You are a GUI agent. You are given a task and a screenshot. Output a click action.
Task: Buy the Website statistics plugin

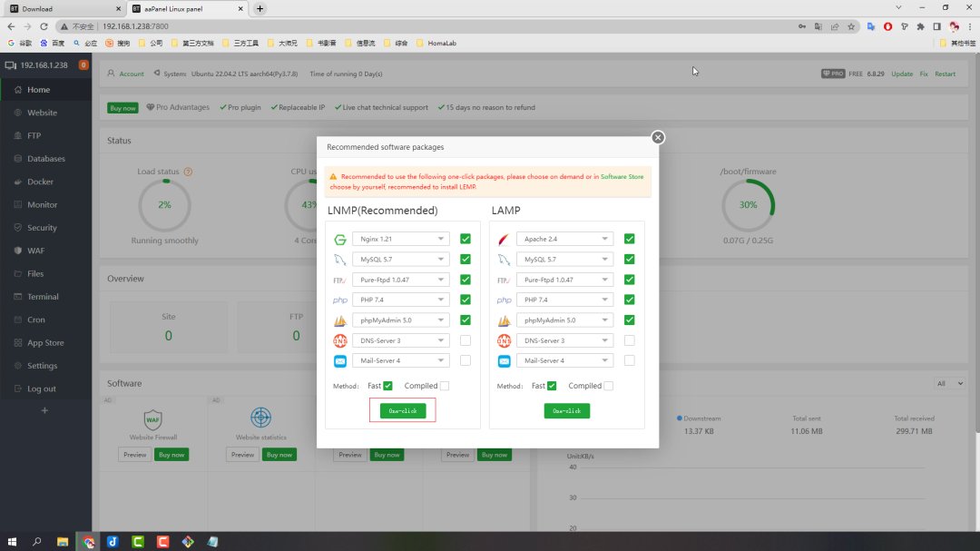point(279,455)
